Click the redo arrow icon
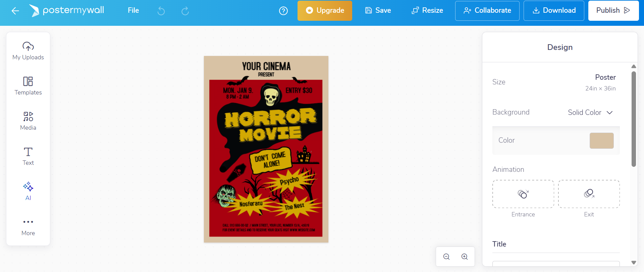The width and height of the screenshot is (644, 272). [x=185, y=11]
